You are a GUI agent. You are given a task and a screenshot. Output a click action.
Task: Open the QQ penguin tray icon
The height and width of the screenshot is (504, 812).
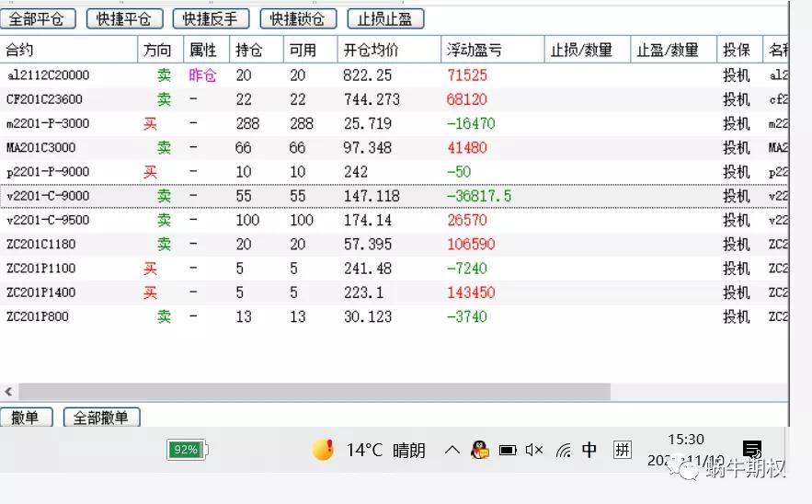(479, 450)
